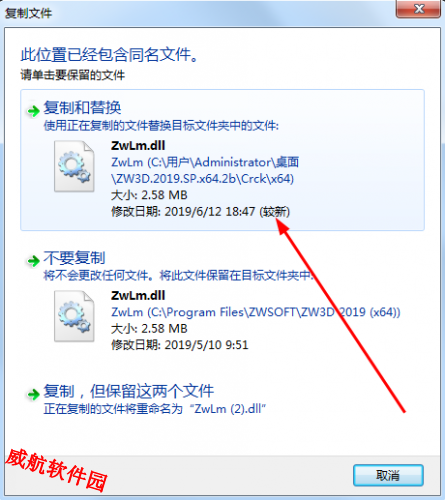The width and height of the screenshot is (445, 500).
Task: Click the Program Files\ZWSOFT destination path text
Action: (x=256, y=312)
